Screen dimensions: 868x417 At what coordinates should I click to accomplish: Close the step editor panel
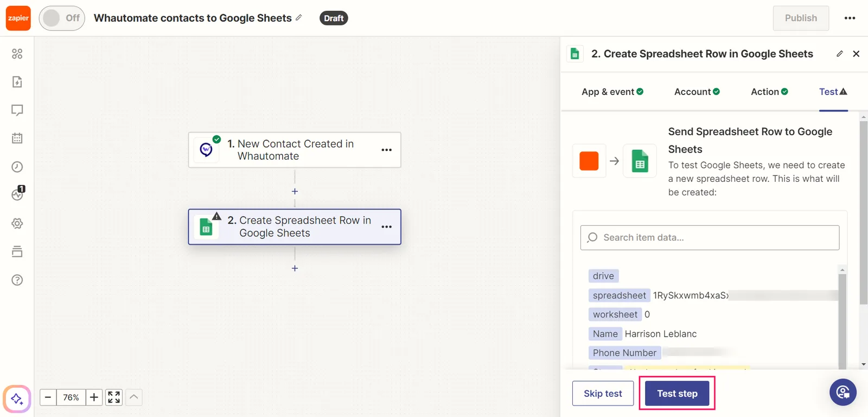[856, 54]
